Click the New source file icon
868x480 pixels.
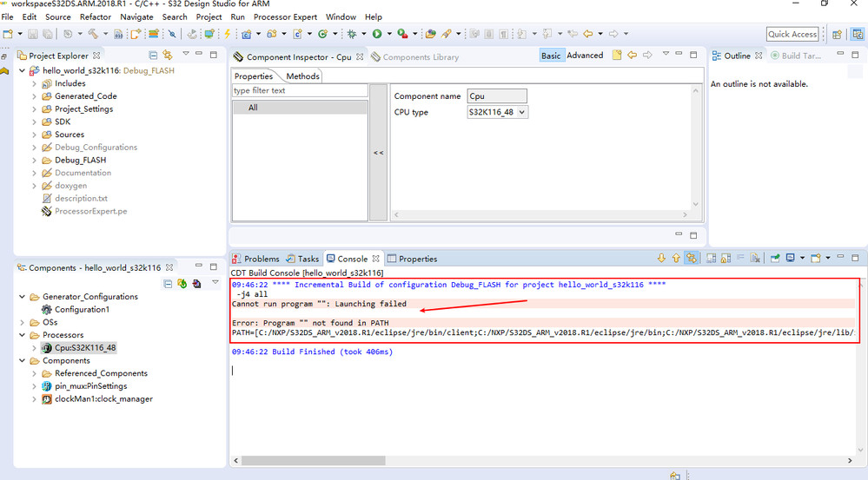tap(297, 34)
